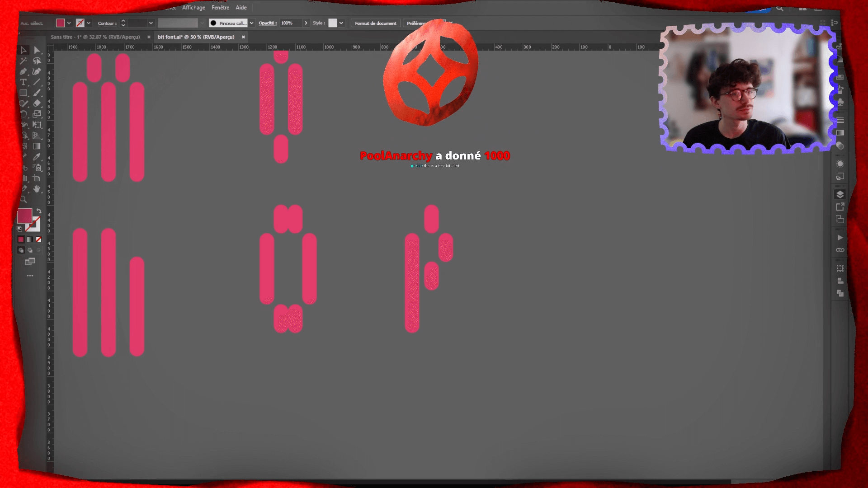Select the Eyedropper tool
Image resolution: width=868 pixels, height=488 pixels.
tap(37, 157)
